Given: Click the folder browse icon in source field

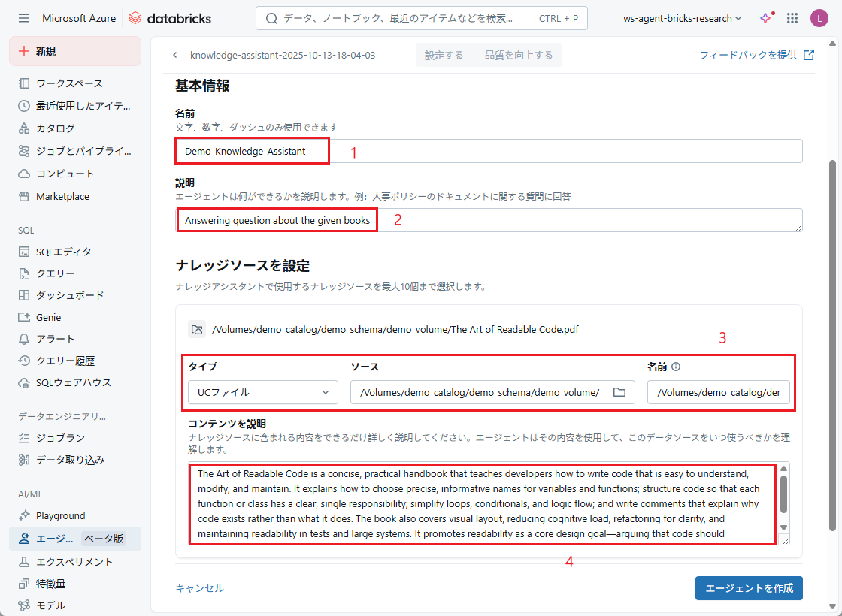Looking at the screenshot, I should [x=619, y=392].
